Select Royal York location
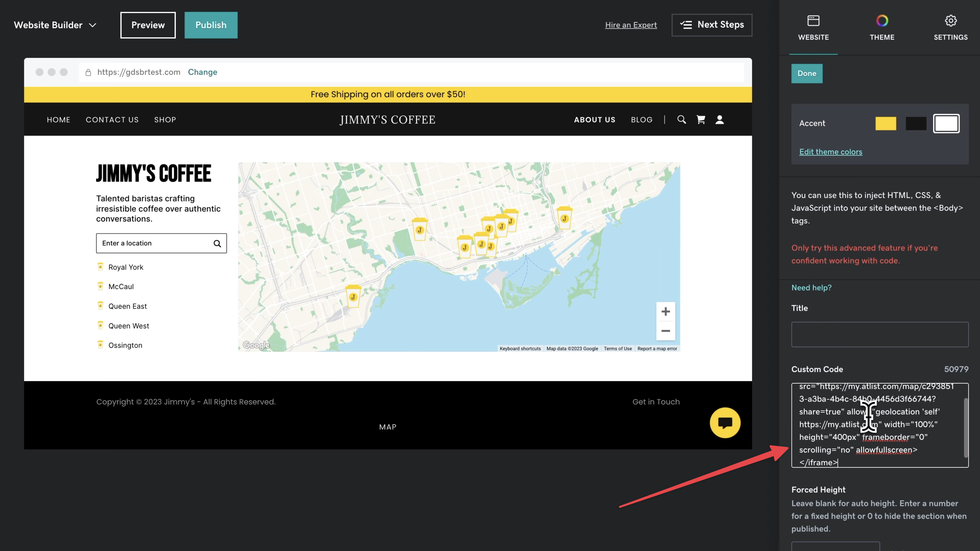This screenshot has height=551, width=980. [126, 267]
